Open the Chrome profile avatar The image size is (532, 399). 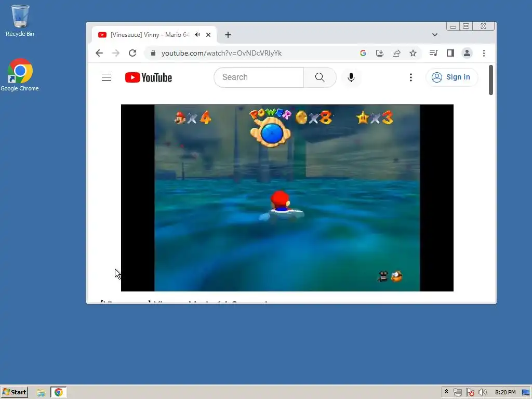[x=467, y=53]
